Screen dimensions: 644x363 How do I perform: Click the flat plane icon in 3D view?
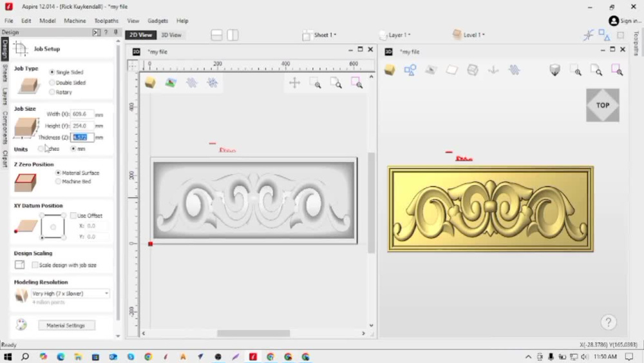(x=452, y=70)
